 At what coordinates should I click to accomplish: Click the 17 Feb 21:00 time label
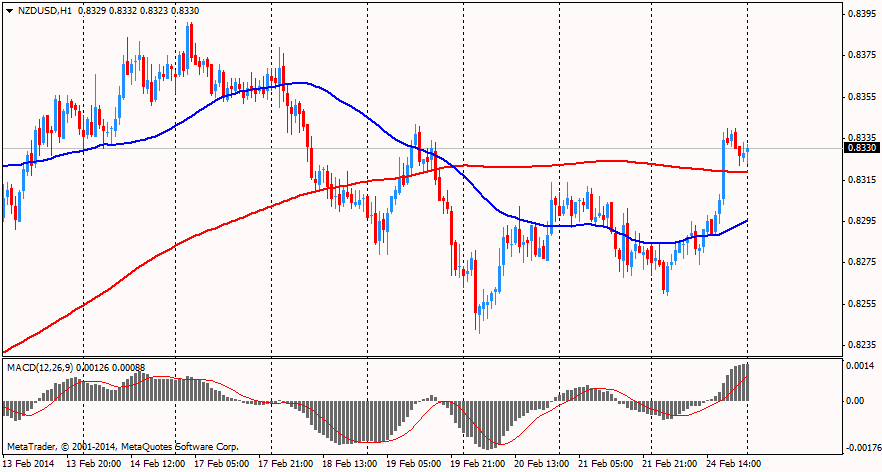(285, 464)
